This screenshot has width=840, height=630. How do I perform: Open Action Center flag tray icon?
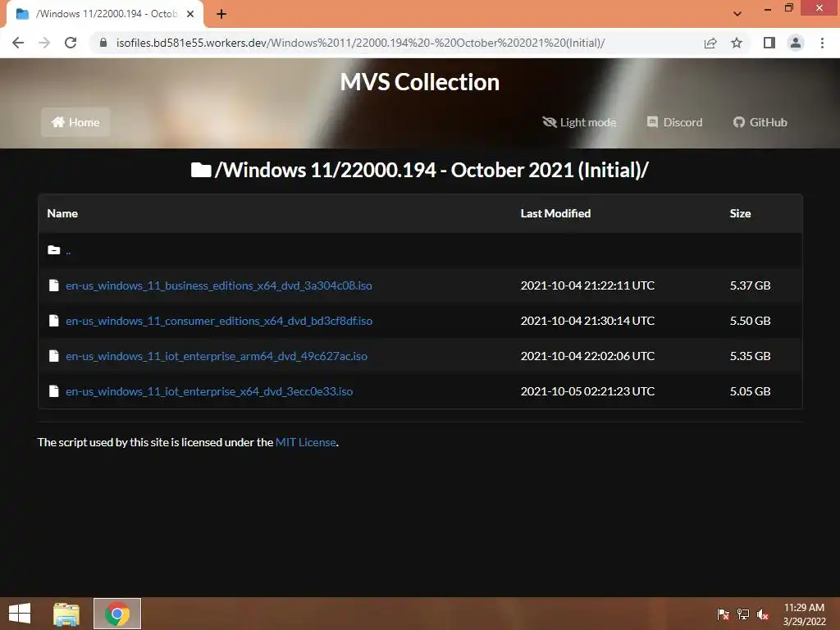pos(723,614)
